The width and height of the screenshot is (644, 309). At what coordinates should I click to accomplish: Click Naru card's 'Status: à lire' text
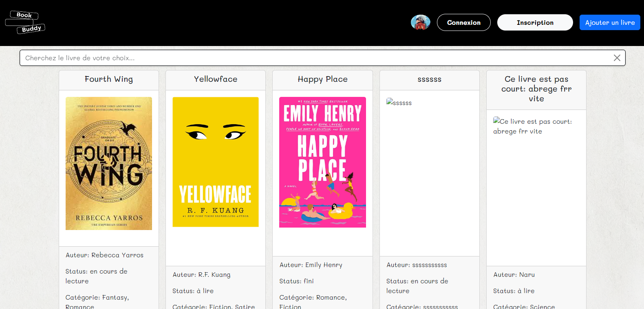pyautogui.click(x=514, y=291)
